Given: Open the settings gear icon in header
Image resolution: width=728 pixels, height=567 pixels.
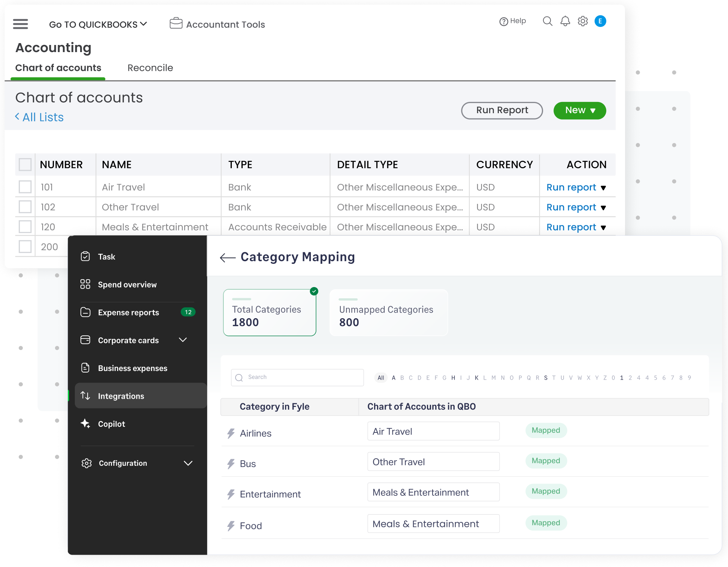Looking at the screenshot, I should coord(583,21).
